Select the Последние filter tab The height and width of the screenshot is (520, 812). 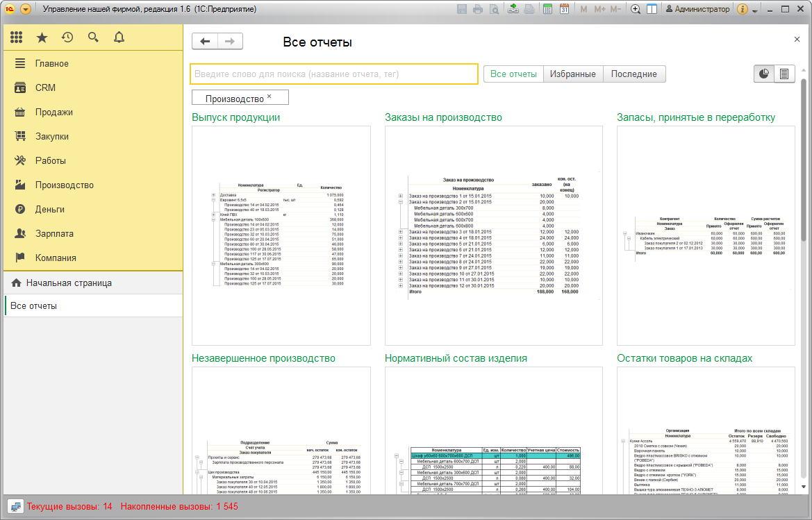(x=634, y=74)
